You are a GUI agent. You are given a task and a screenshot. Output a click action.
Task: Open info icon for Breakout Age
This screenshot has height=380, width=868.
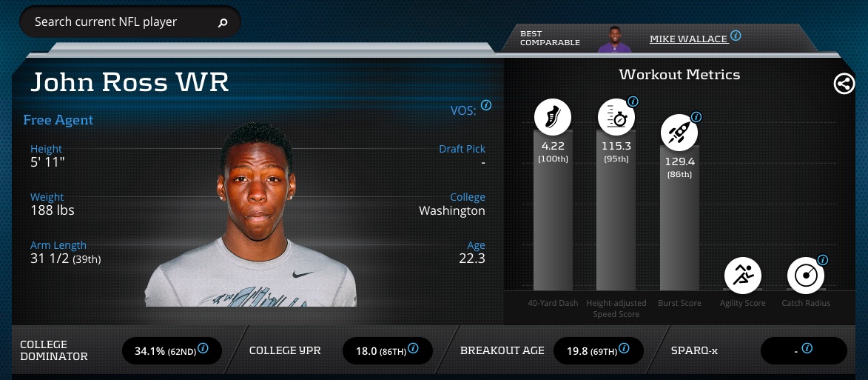tap(624, 348)
